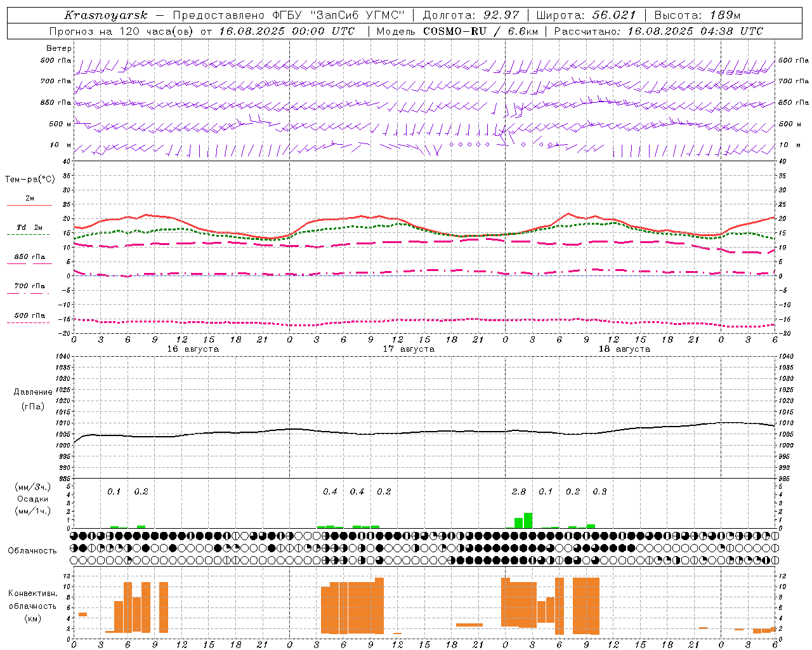The width and height of the screenshot is (812, 650).
Task: Click the "500 гПа" temperature legend entry
Action: [30, 315]
